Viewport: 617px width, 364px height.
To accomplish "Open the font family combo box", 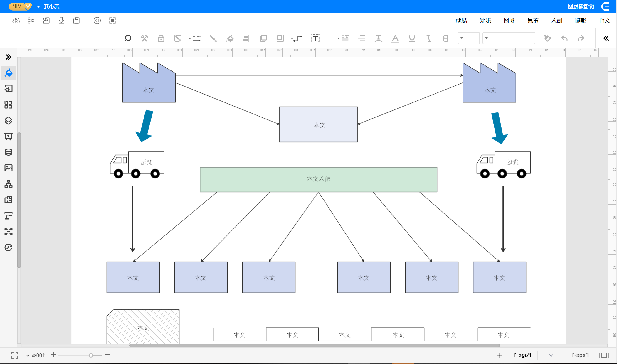I will tap(509, 38).
